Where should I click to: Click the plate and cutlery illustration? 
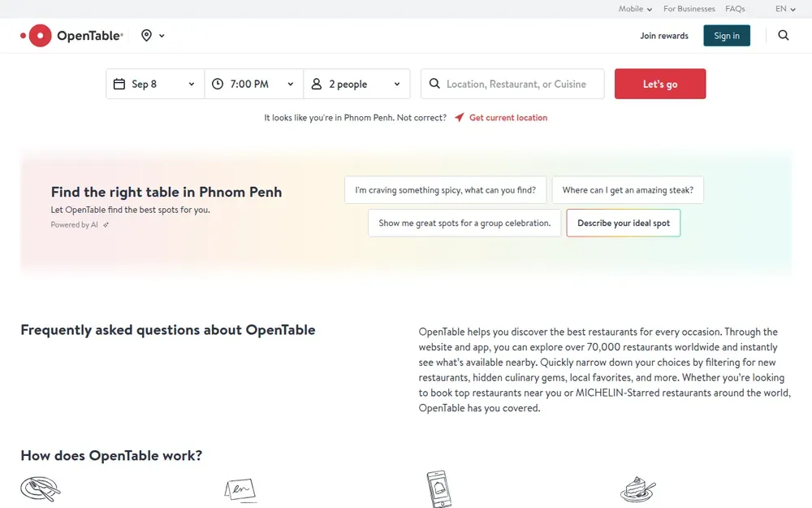pos(41,488)
